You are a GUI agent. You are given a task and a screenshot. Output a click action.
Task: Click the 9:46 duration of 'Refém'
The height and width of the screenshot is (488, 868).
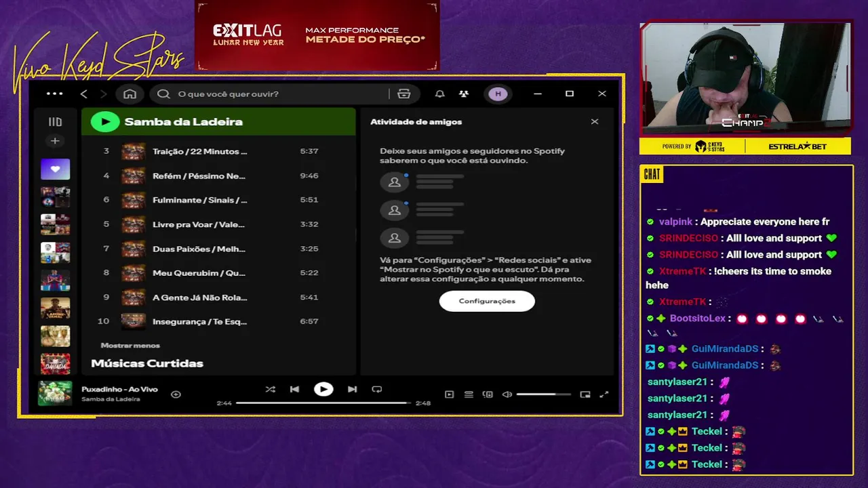pyautogui.click(x=309, y=176)
